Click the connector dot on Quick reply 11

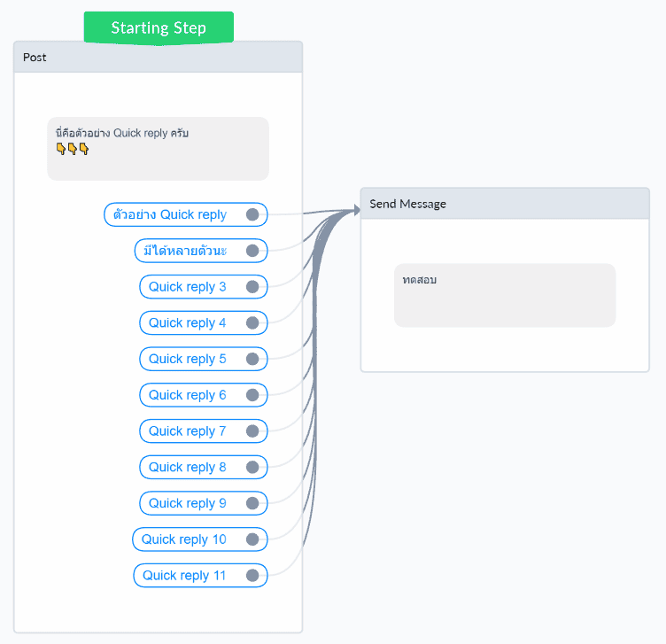252,576
